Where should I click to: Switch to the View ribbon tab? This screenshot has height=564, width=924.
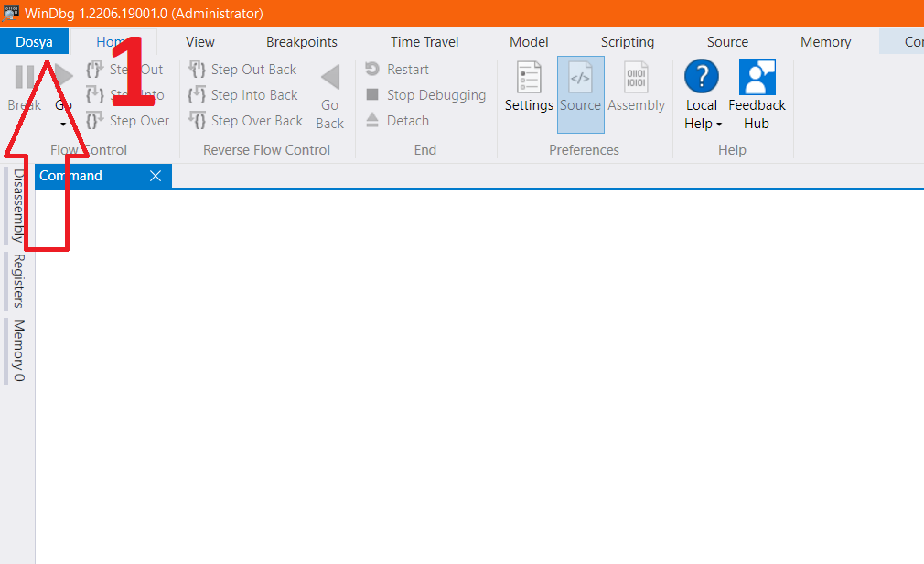[x=200, y=42]
